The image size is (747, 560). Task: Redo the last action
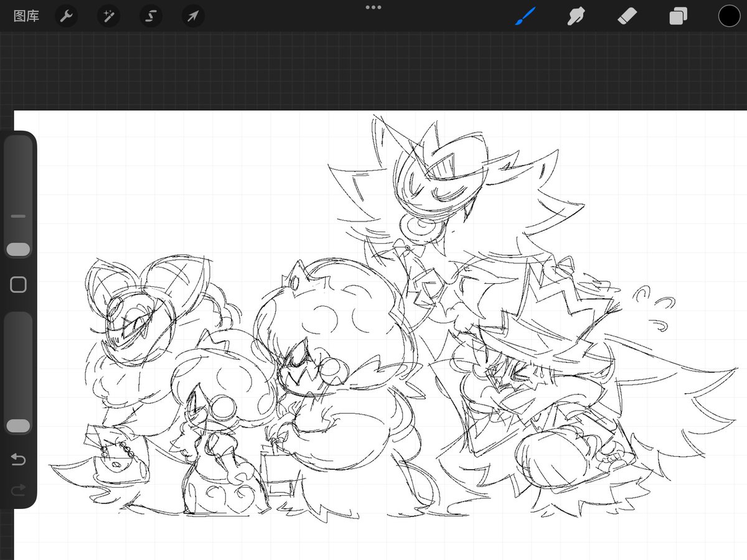coord(18,490)
